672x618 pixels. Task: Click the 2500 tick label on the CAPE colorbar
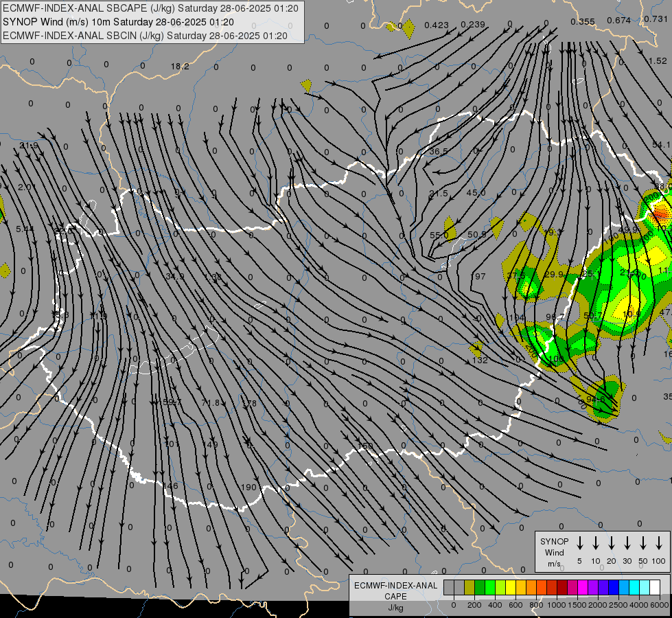(618, 605)
